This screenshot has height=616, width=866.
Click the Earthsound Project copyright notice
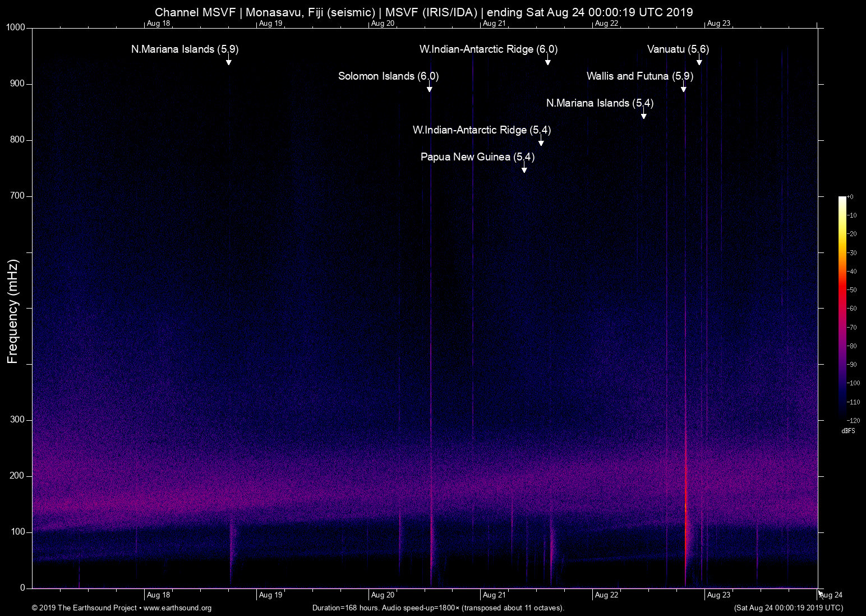[x=85, y=608]
